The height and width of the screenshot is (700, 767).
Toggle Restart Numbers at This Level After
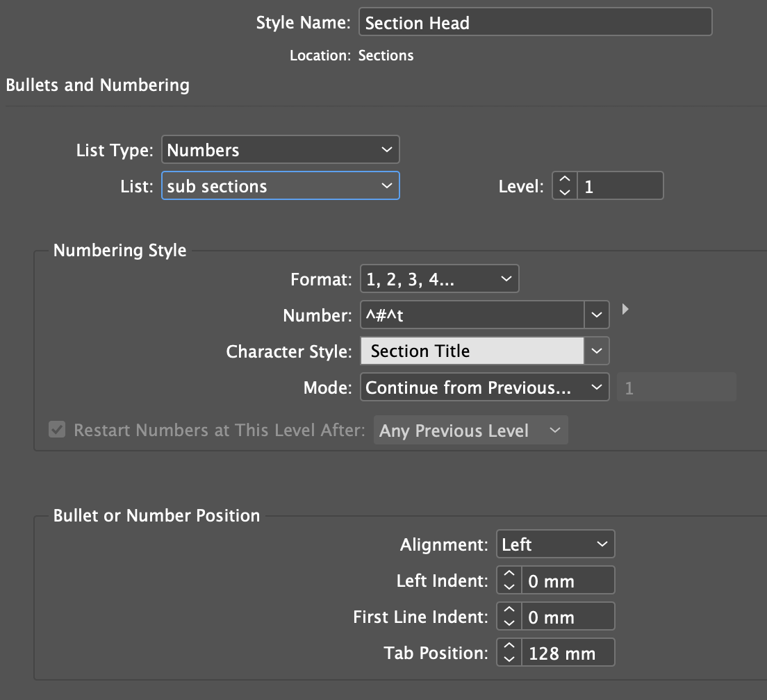click(x=57, y=431)
